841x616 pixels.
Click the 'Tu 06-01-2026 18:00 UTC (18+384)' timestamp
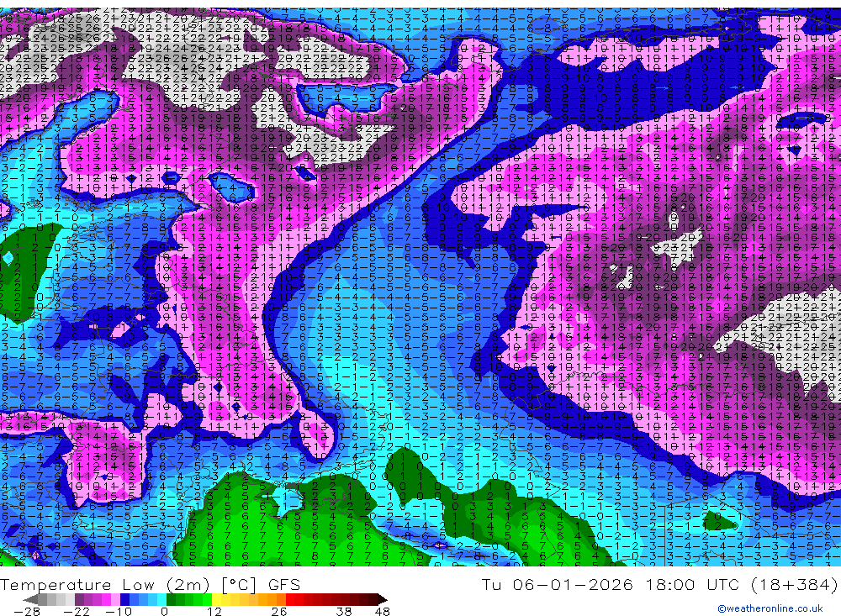pos(659,584)
